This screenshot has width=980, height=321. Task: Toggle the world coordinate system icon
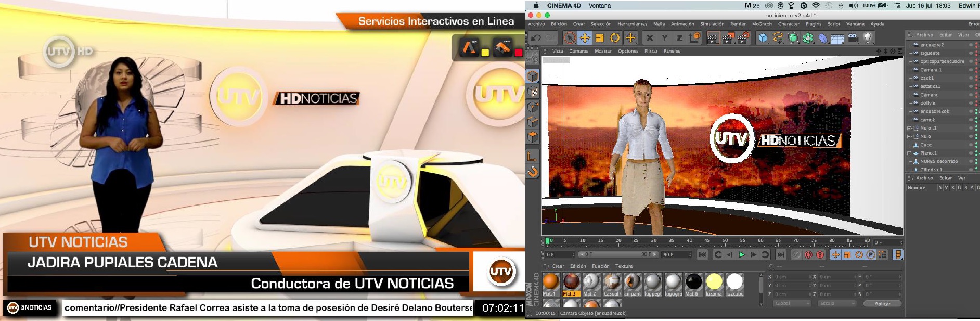pos(694,37)
